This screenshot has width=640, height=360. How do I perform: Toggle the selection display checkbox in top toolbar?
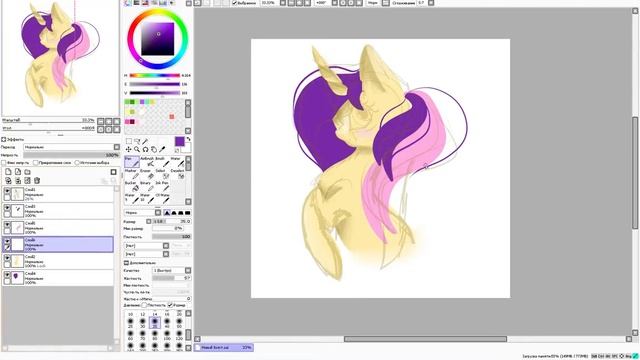click(235, 3)
